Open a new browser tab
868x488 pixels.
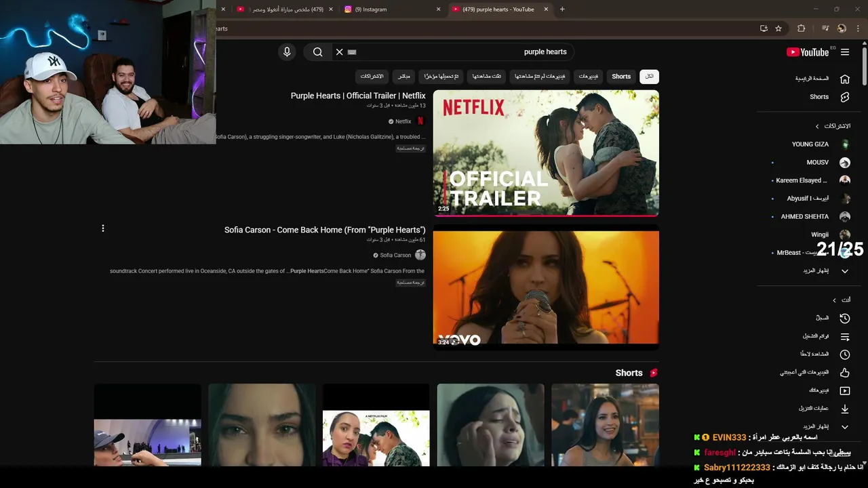(562, 9)
